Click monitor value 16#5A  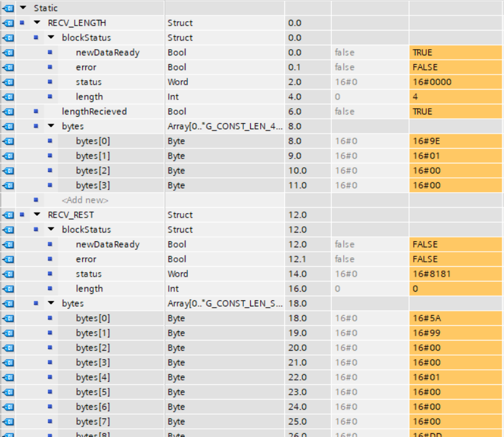pos(455,318)
